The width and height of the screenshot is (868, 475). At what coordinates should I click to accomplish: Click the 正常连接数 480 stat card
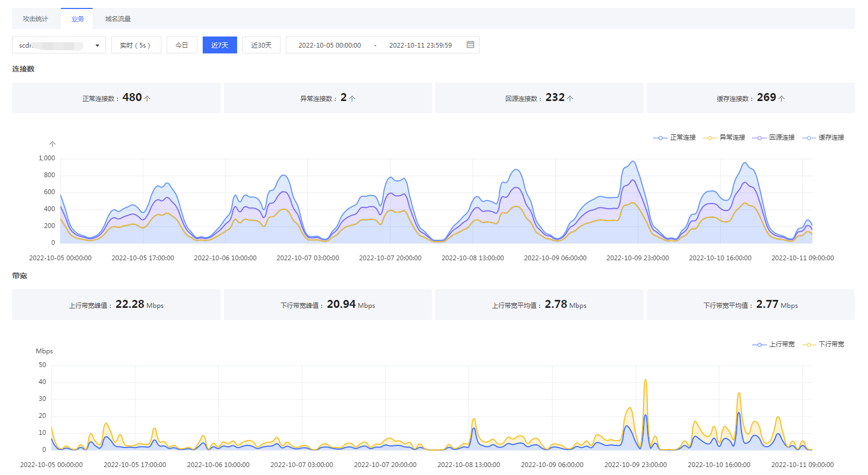click(116, 98)
